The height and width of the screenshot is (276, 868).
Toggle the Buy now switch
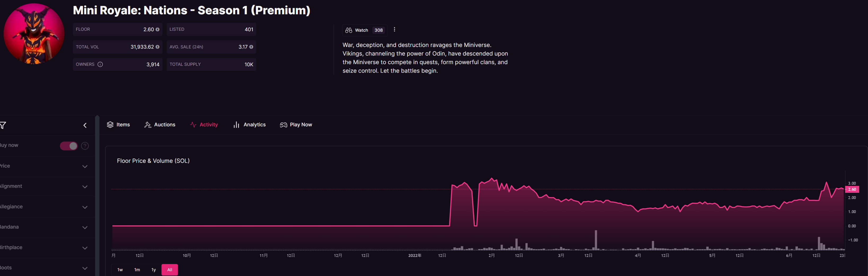coord(69,146)
